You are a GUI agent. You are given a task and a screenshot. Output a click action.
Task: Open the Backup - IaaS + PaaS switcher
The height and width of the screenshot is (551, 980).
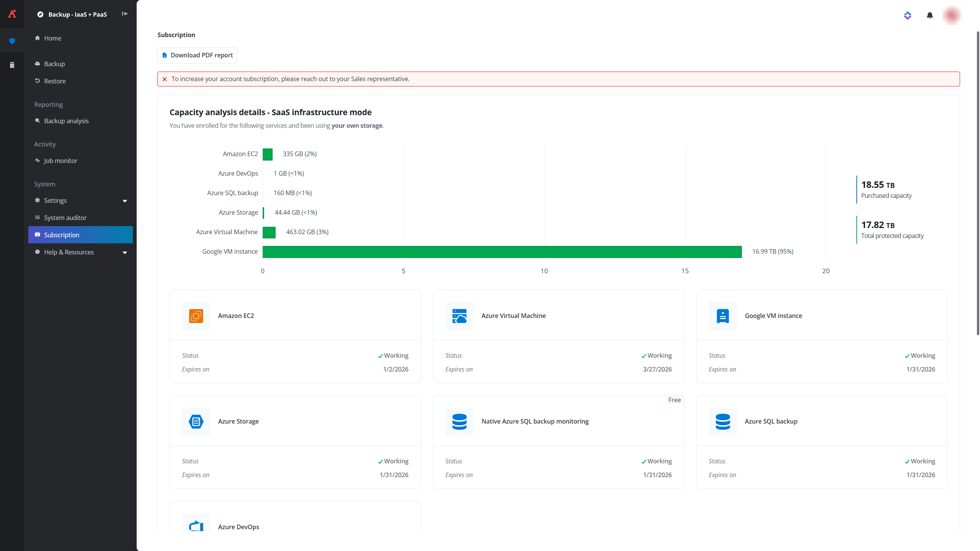[77, 15]
